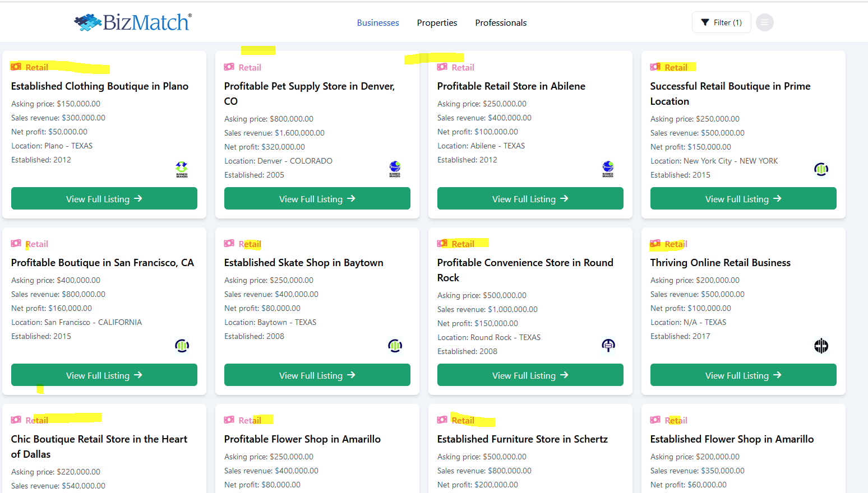Click broker logo on Plano Clothing Boutique card
This screenshot has width=868, height=493.
click(182, 169)
